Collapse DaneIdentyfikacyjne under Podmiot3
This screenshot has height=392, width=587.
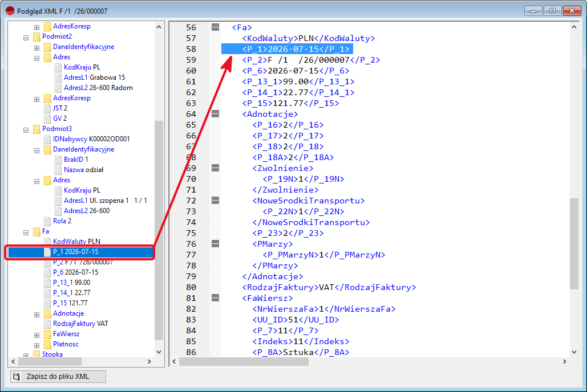(37, 150)
